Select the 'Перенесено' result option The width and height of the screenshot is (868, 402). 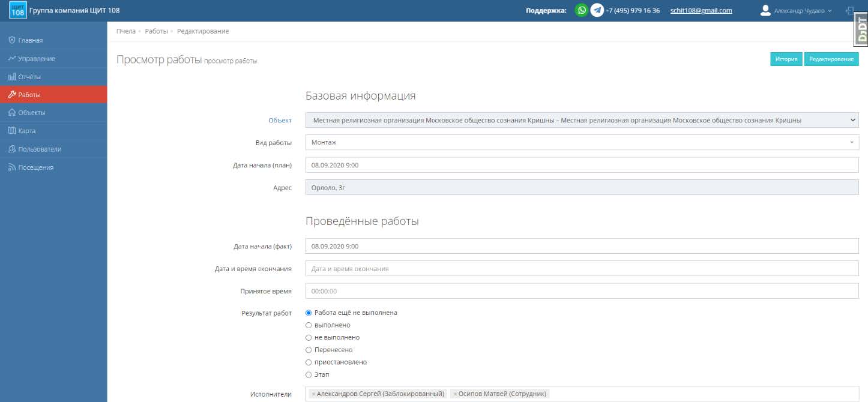pyautogui.click(x=309, y=350)
